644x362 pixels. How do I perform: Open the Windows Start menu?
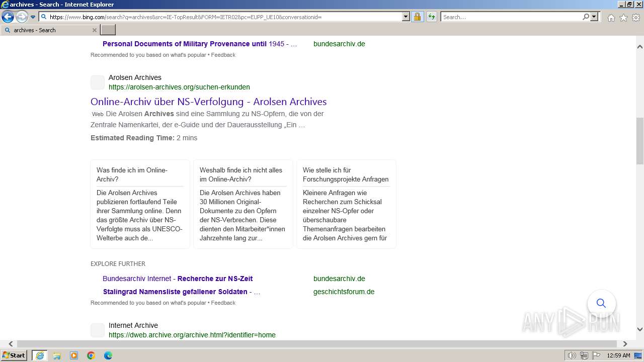tap(14, 355)
